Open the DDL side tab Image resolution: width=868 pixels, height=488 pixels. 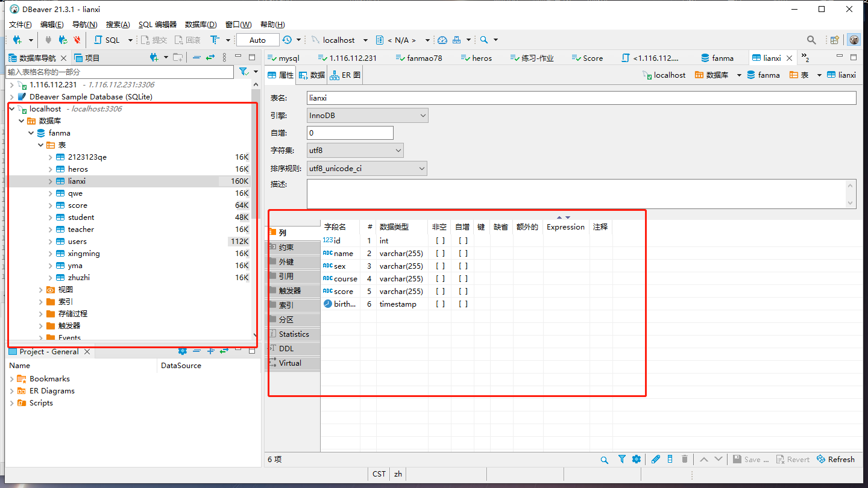pyautogui.click(x=294, y=348)
